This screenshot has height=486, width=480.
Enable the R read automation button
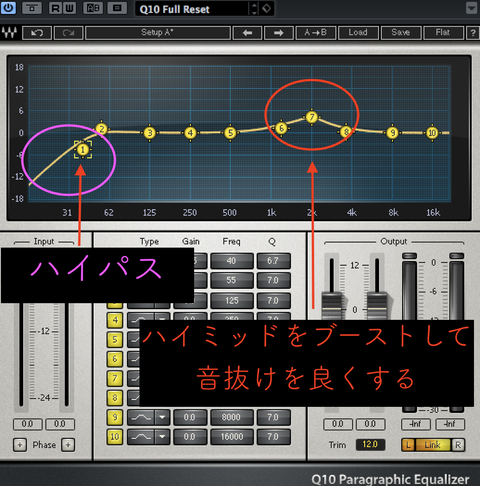55,8
